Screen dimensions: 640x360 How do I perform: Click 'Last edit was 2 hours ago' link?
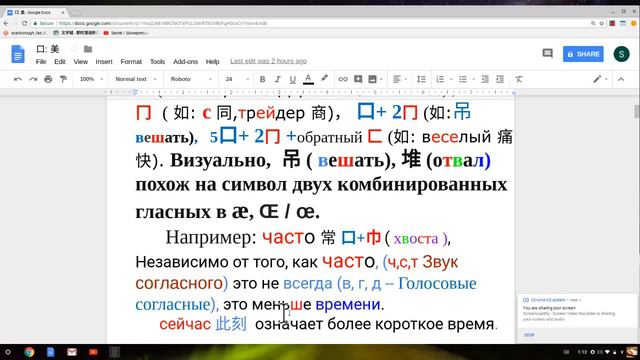268,61
